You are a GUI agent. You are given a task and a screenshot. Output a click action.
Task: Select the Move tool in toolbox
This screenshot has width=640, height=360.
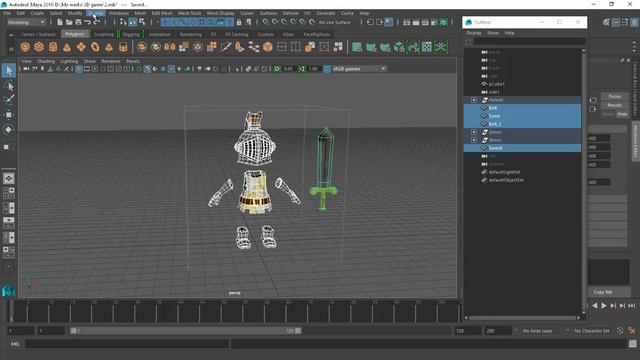tap(9, 115)
